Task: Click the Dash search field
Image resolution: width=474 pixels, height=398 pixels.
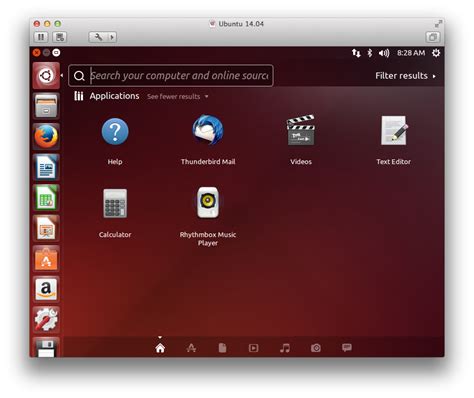Action: pos(171,76)
